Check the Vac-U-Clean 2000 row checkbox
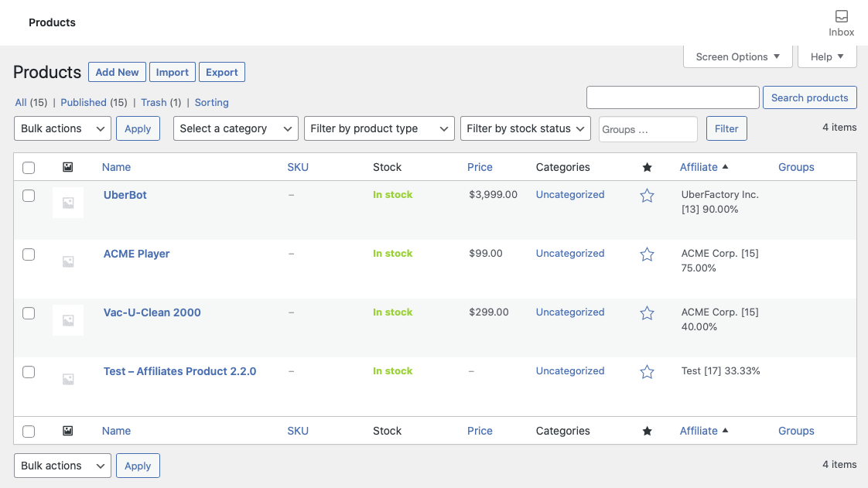Viewport: 868px width, 488px height. pyautogui.click(x=29, y=313)
